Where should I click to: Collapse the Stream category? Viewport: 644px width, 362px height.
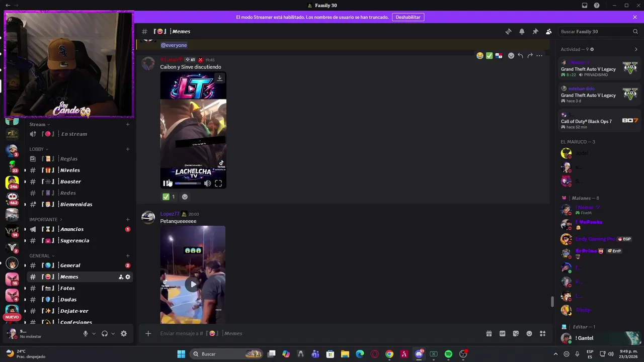[40, 124]
